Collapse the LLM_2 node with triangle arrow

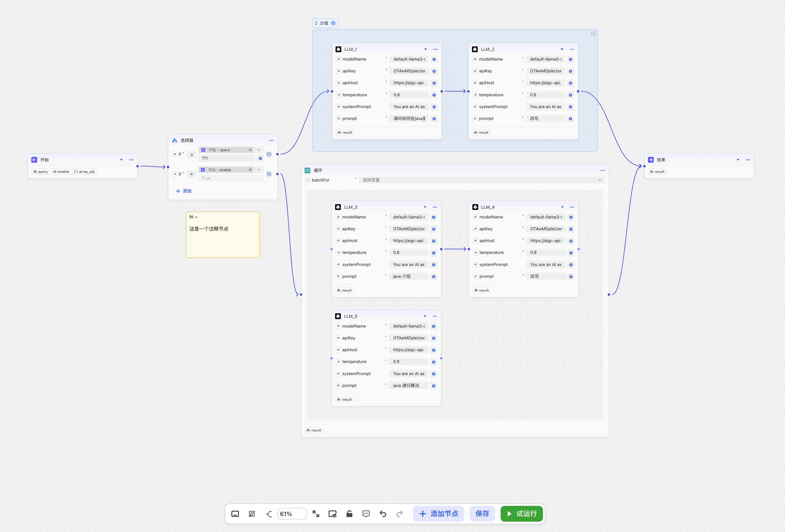[x=562, y=49]
